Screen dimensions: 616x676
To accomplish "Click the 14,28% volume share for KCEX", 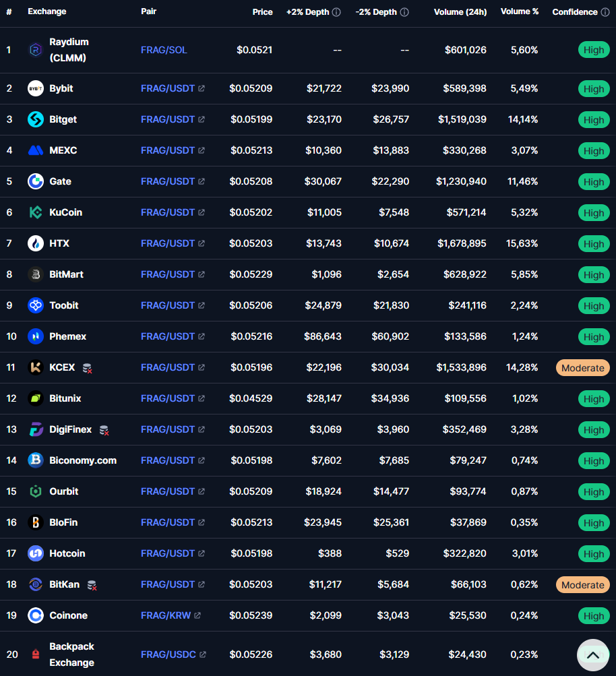I will coord(522,368).
